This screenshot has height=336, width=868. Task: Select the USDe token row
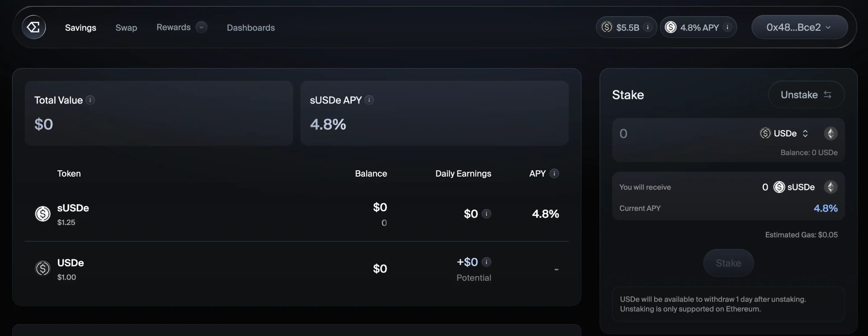coord(297,269)
